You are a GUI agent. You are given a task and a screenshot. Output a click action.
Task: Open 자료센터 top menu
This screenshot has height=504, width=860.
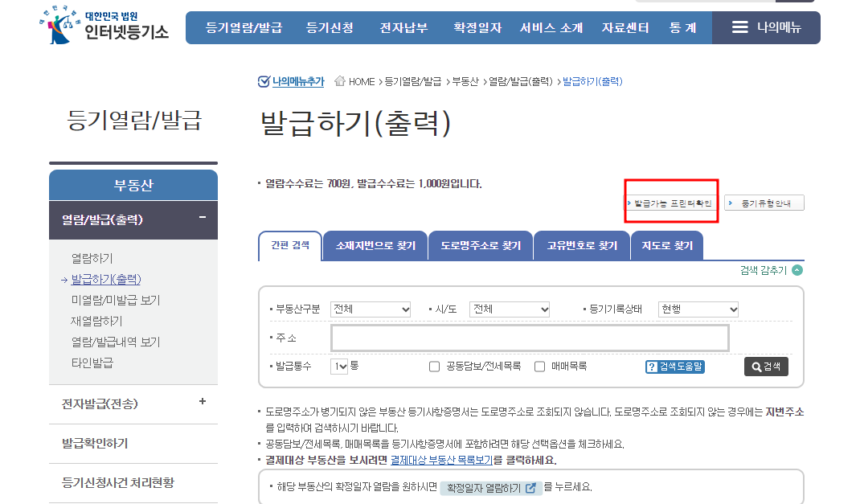pyautogui.click(x=625, y=27)
